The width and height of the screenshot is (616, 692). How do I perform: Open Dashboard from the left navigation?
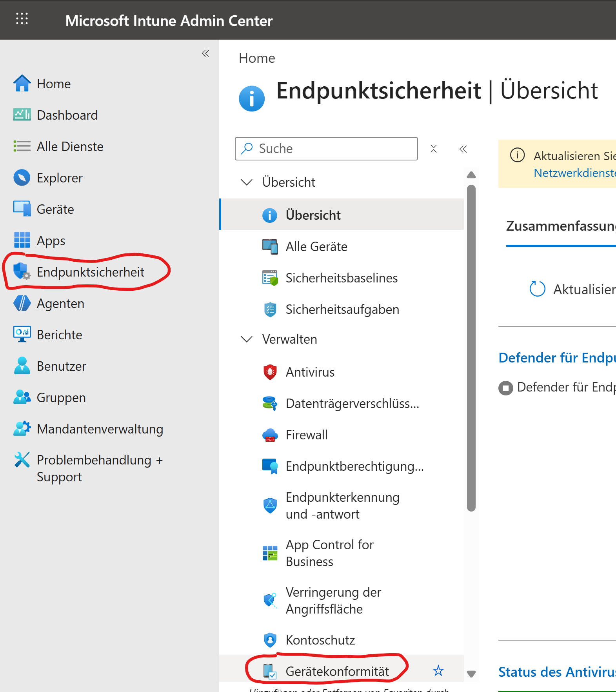point(67,115)
